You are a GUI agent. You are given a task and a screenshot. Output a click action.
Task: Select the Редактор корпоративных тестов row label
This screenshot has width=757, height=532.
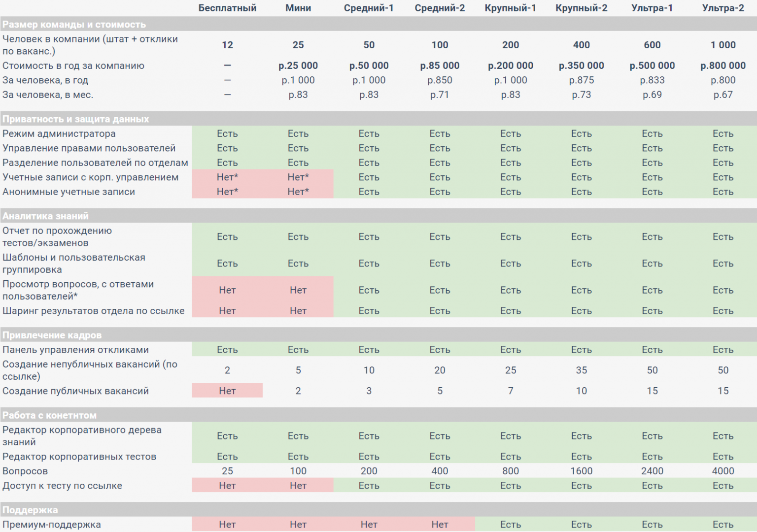coord(79,457)
